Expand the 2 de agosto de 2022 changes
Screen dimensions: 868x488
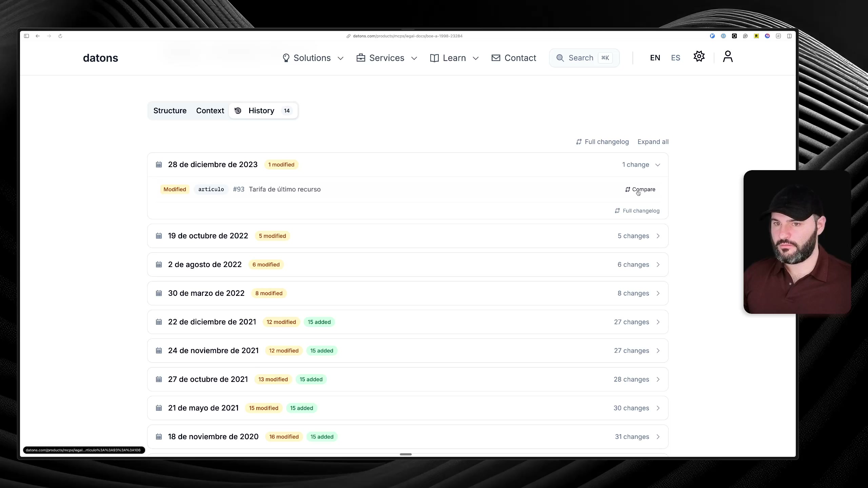pos(658,265)
